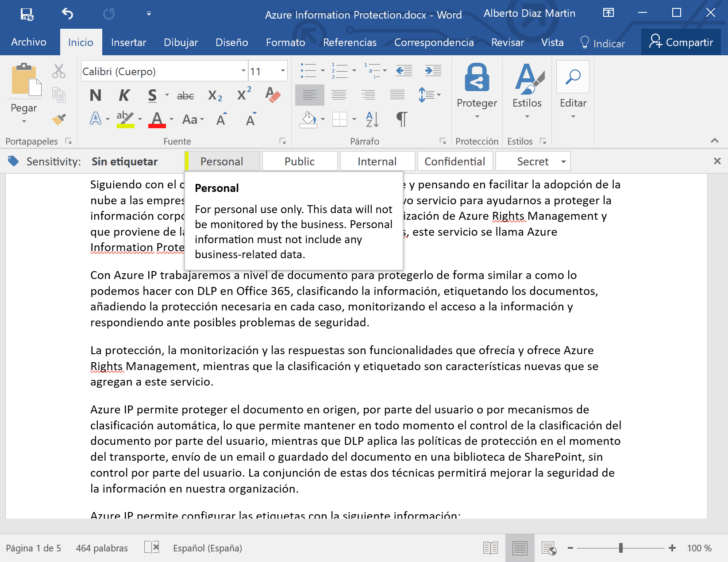Image resolution: width=728 pixels, height=562 pixels.
Task: Justify the paragraph text
Action: coord(397,95)
